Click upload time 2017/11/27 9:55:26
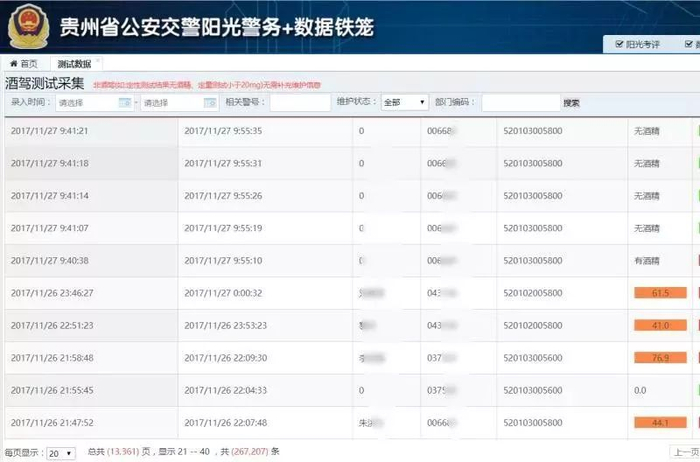The height and width of the screenshot is (462, 700). click(223, 196)
